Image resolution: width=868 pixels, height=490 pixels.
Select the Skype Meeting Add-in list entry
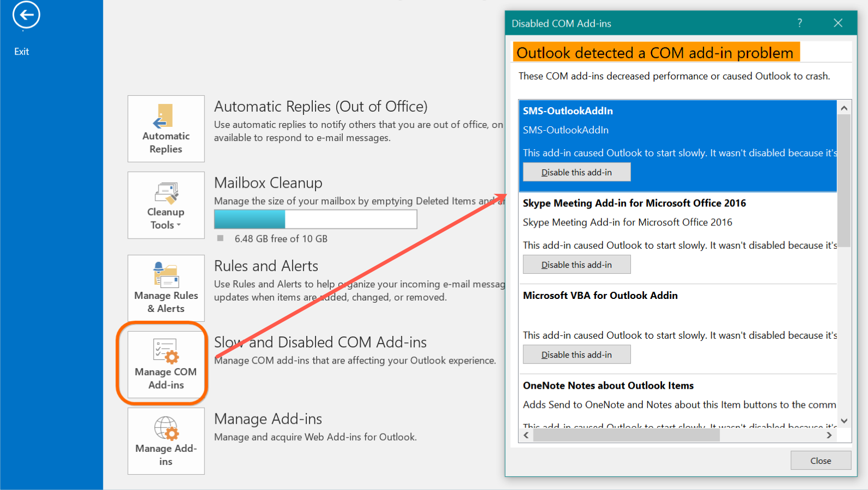(x=634, y=204)
